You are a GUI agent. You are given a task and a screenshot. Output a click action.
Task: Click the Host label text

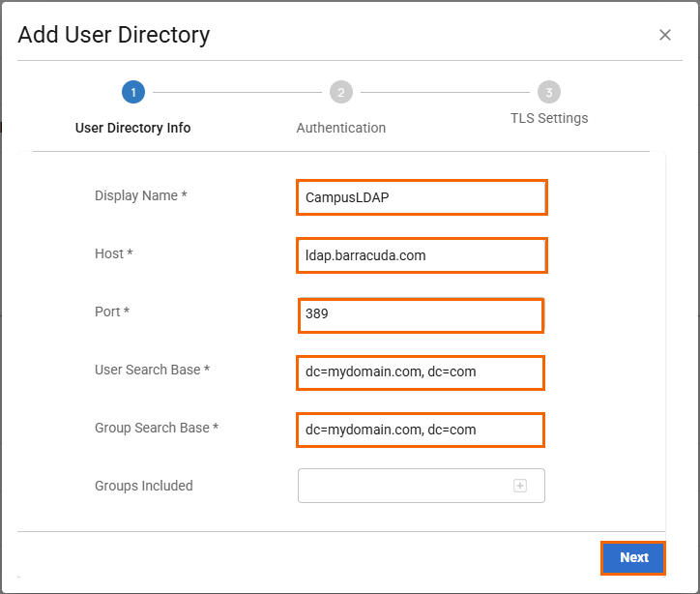pyautogui.click(x=113, y=253)
